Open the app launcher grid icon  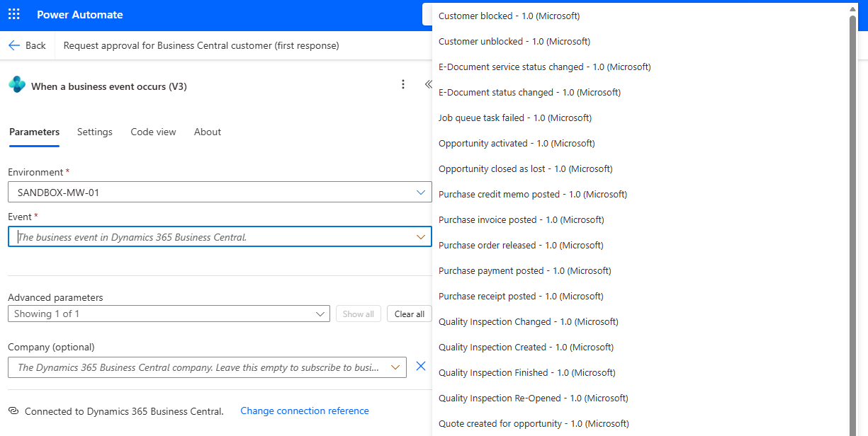click(14, 15)
